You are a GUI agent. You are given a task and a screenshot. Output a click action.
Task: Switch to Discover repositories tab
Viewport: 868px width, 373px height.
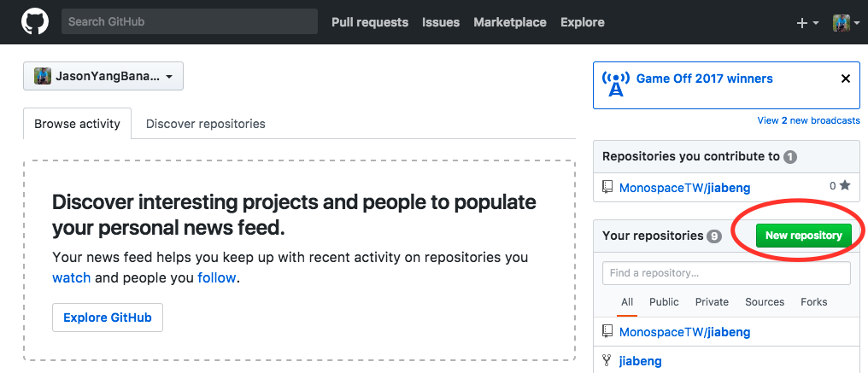(205, 124)
